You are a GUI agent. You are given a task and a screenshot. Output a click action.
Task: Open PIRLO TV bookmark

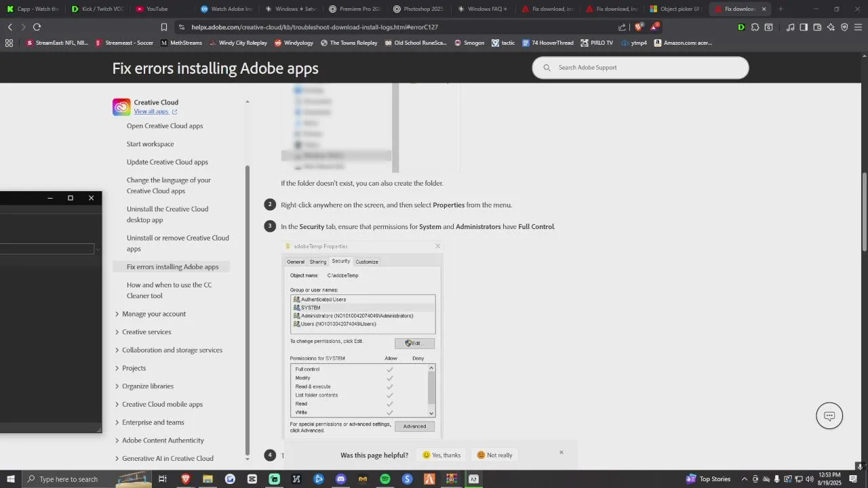pyautogui.click(x=597, y=43)
